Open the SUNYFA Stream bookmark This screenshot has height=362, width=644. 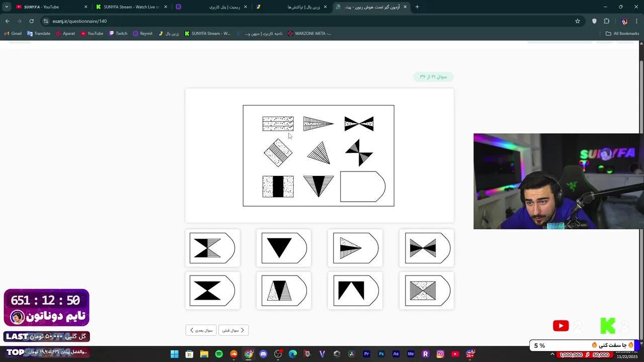[207, 34]
